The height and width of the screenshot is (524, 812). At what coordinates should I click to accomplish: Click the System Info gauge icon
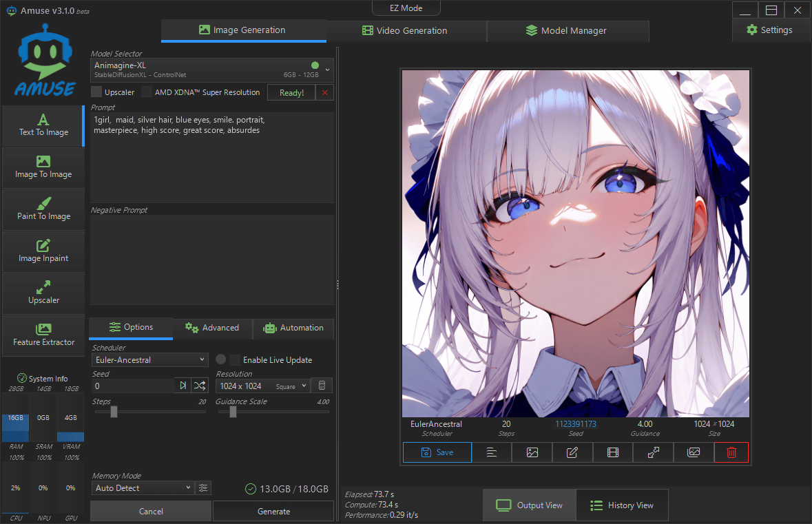click(x=22, y=378)
